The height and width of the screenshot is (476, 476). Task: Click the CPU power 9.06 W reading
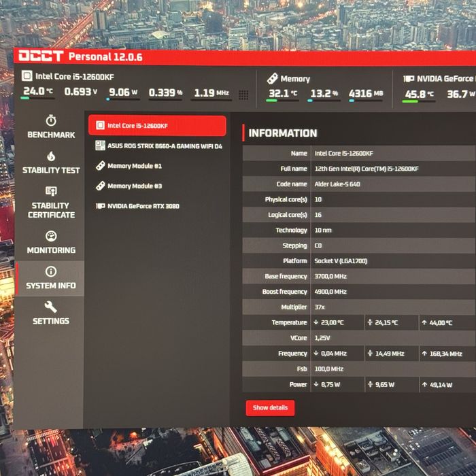(x=123, y=92)
